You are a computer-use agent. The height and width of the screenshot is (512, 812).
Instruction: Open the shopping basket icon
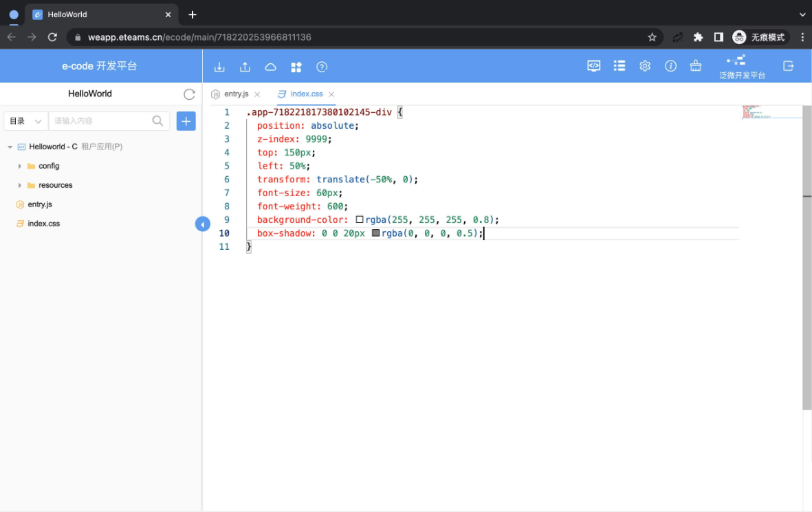696,66
